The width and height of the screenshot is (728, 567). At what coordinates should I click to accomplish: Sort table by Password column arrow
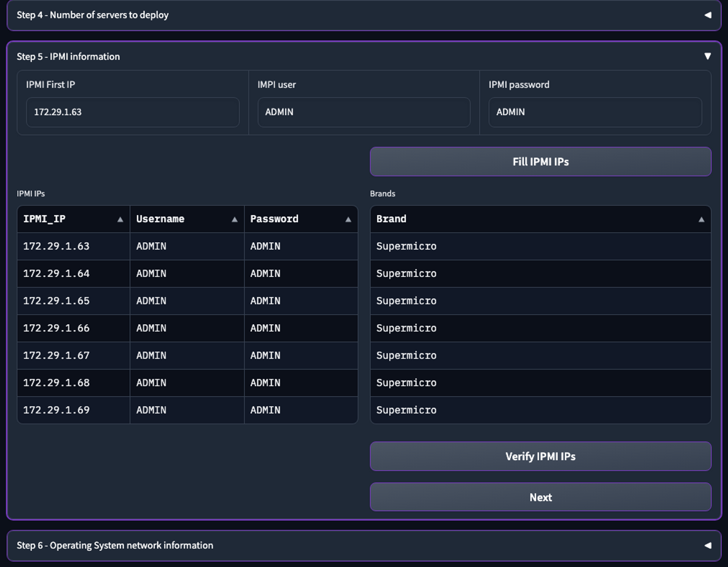348,219
